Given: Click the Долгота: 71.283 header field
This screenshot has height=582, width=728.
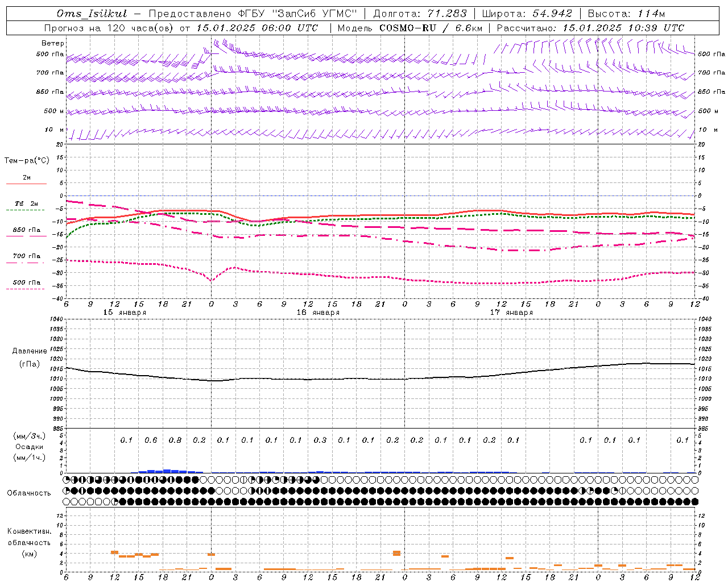Looking at the screenshot, I should pos(420,14).
